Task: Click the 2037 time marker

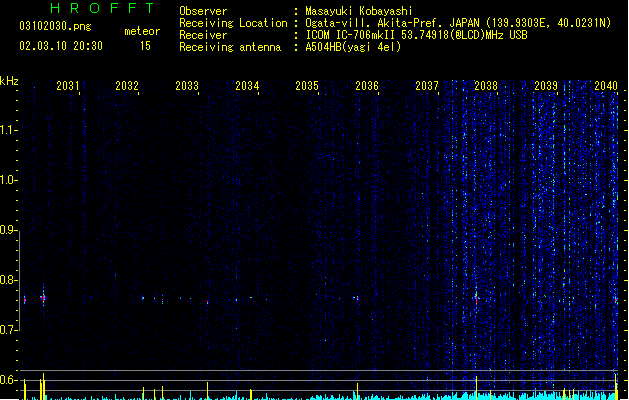Action: 427,86
